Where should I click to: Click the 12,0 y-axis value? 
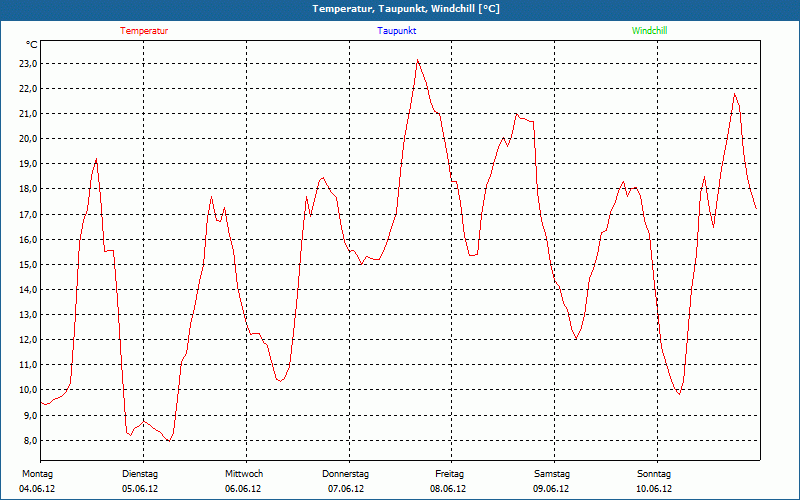pyautogui.click(x=28, y=339)
